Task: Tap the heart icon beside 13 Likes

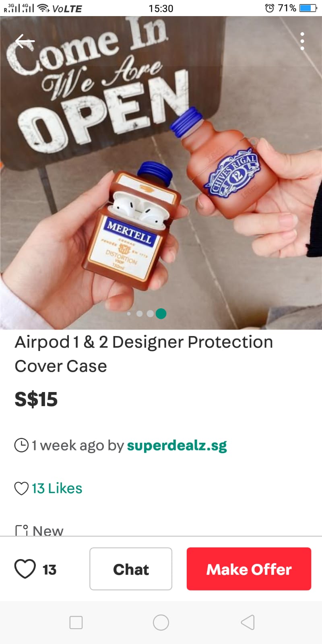Action: click(x=21, y=489)
